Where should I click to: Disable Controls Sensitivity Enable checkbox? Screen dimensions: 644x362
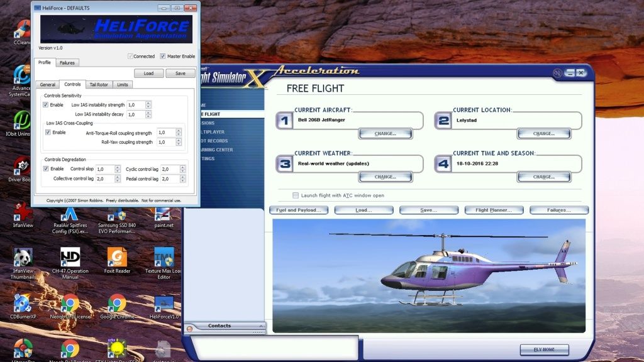click(45, 105)
